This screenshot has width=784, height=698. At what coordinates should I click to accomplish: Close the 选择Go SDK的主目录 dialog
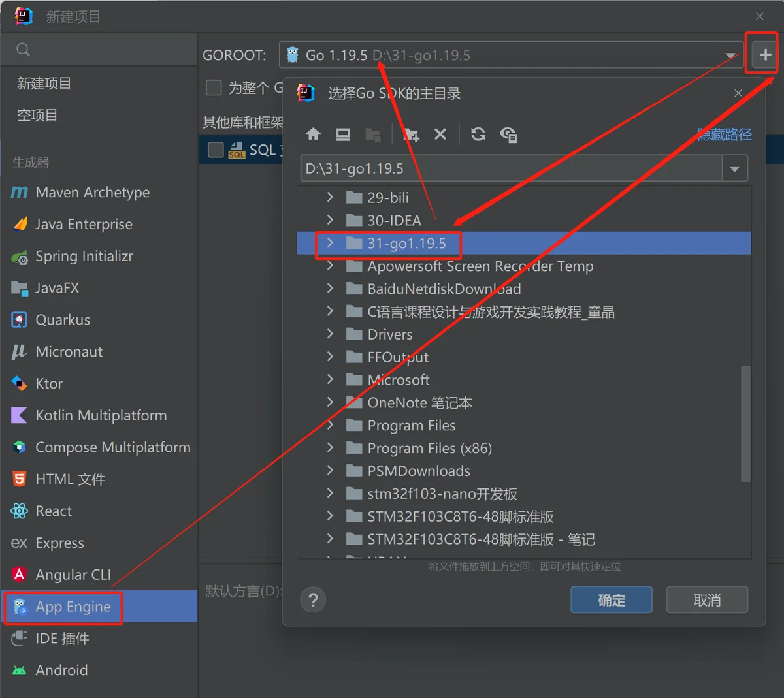738,93
